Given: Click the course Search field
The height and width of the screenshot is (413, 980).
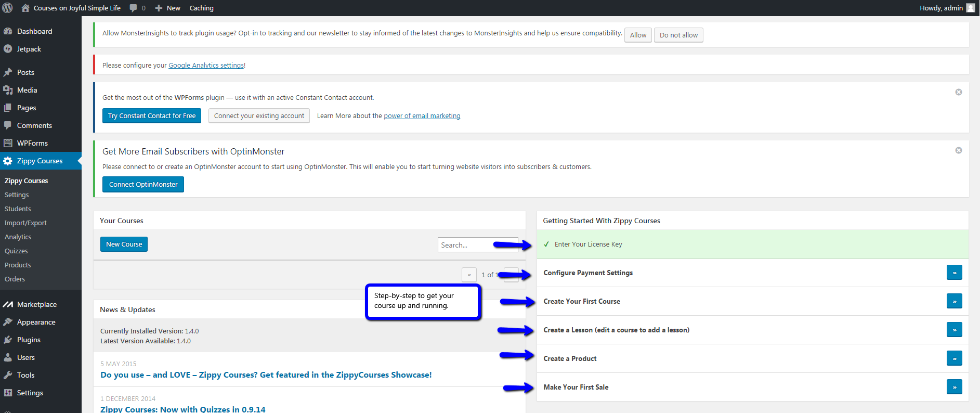Looking at the screenshot, I should [x=478, y=245].
